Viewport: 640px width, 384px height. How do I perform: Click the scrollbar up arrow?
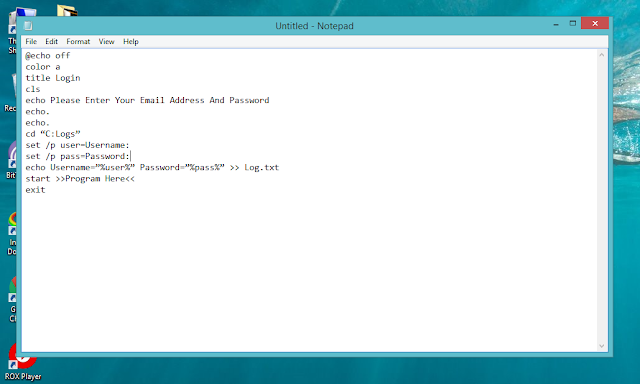tap(602, 55)
